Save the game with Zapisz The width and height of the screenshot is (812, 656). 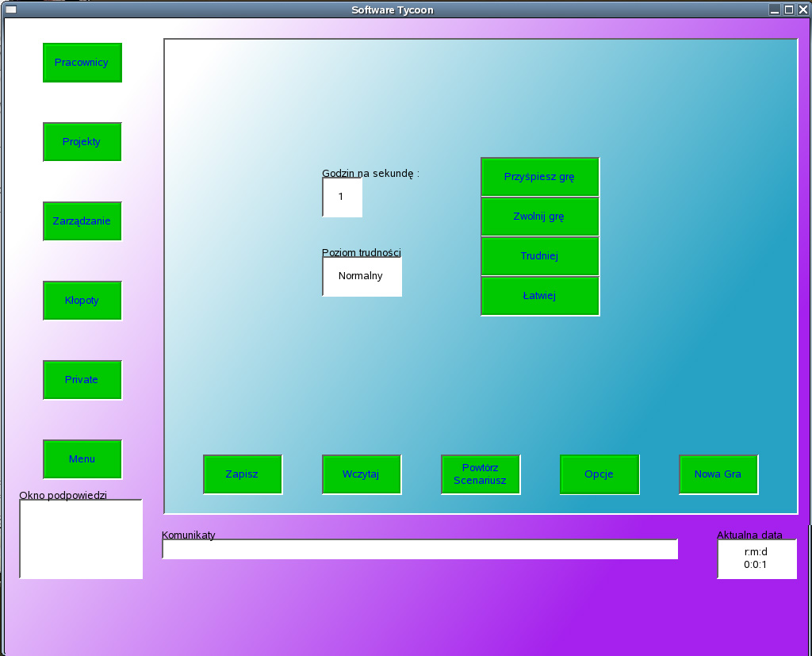[x=242, y=474]
